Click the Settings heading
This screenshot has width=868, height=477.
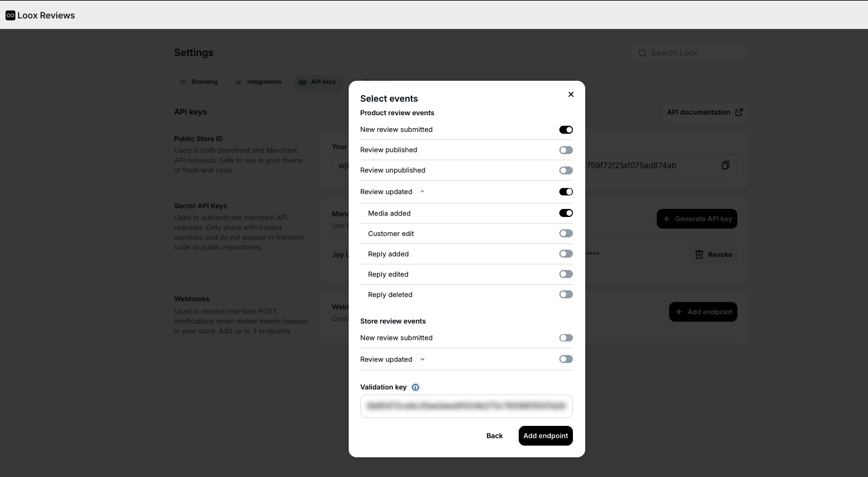pyautogui.click(x=193, y=53)
